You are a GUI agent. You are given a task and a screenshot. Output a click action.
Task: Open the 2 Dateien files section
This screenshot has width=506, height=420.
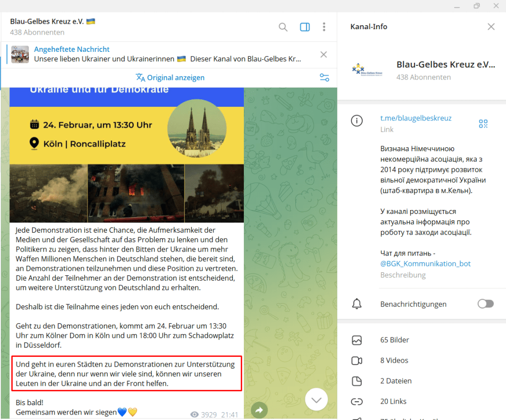pos(396,381)
